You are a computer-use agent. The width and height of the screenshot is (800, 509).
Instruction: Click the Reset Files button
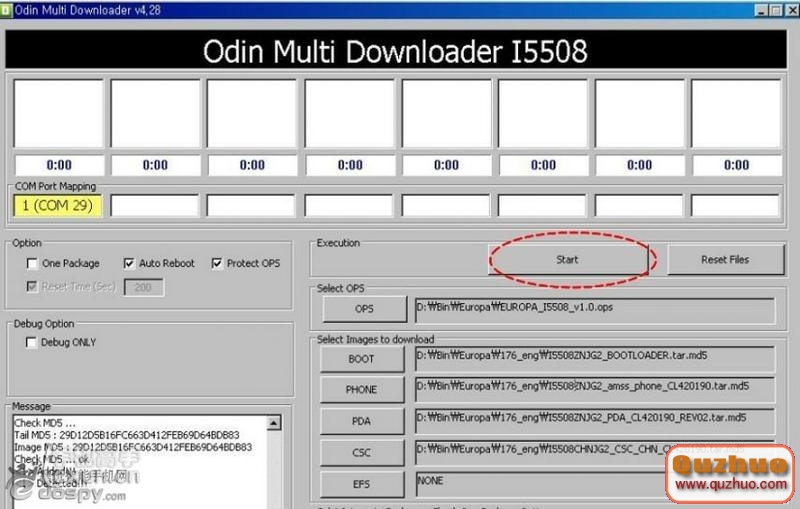[x=725, y=260]
